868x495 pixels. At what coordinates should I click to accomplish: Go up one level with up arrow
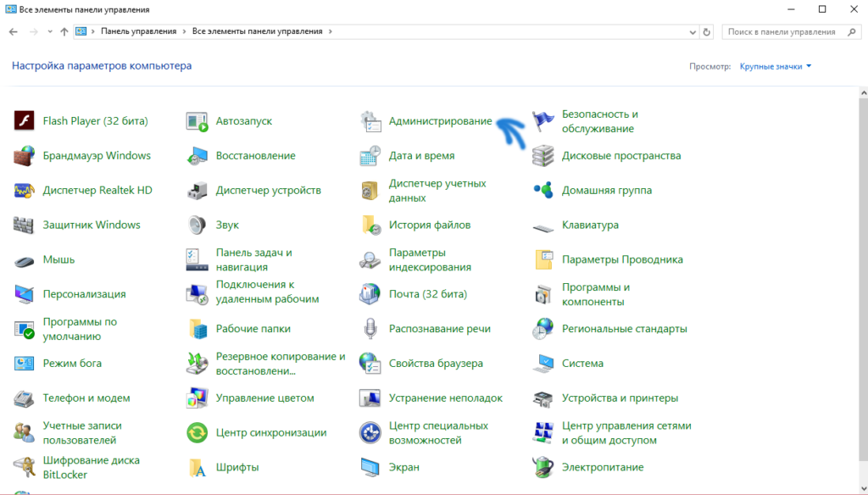pos(64,31)
